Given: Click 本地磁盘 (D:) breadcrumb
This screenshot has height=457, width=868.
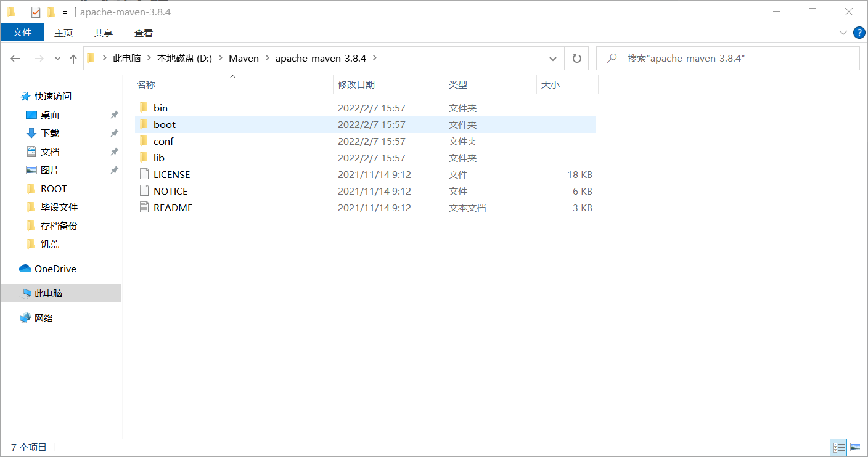Looking at the screenshot, I should point(184,58).
